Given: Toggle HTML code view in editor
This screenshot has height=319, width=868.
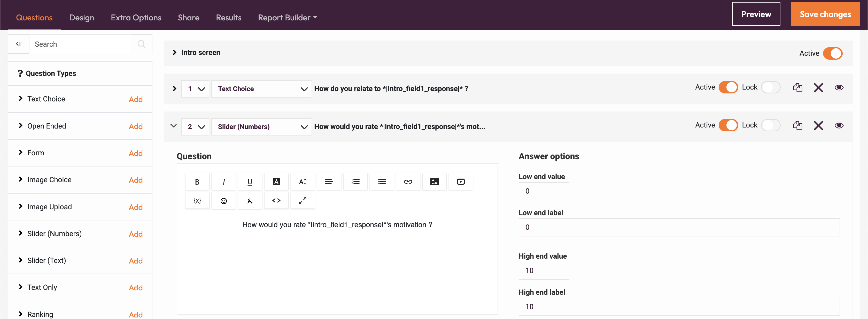Looking at the screenshot, I should pyautogui.click(x=276, y=201).
